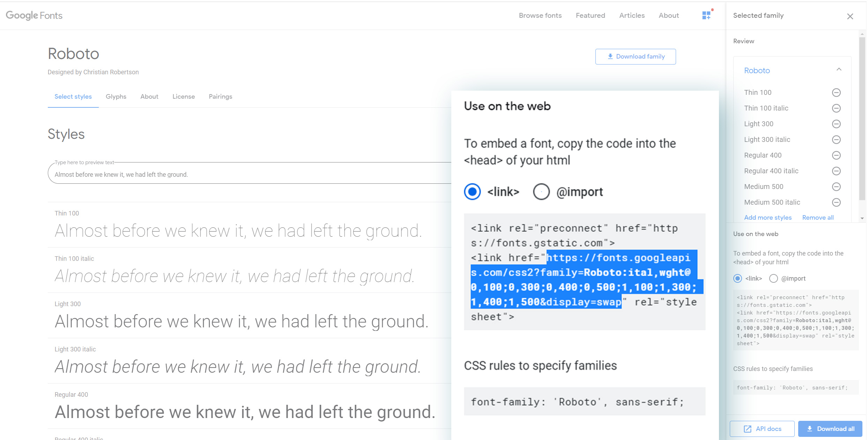868x440 pixels.
Task: Click the Download family button
Action: click(635, 56)
